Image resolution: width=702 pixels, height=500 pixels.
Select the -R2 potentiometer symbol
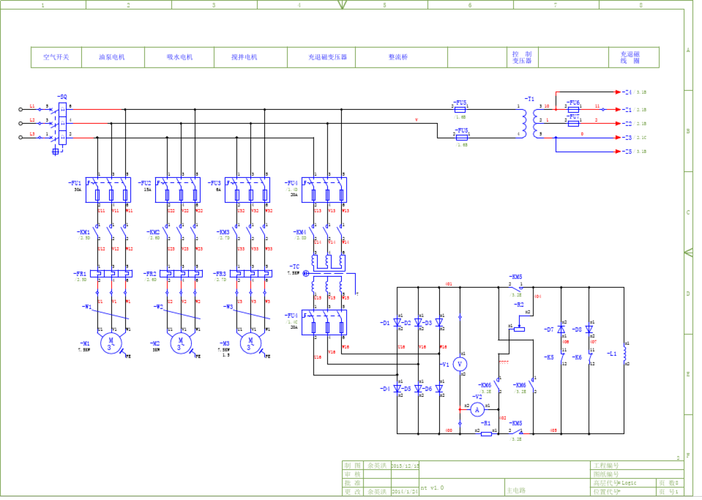click(x=519, y=329)
